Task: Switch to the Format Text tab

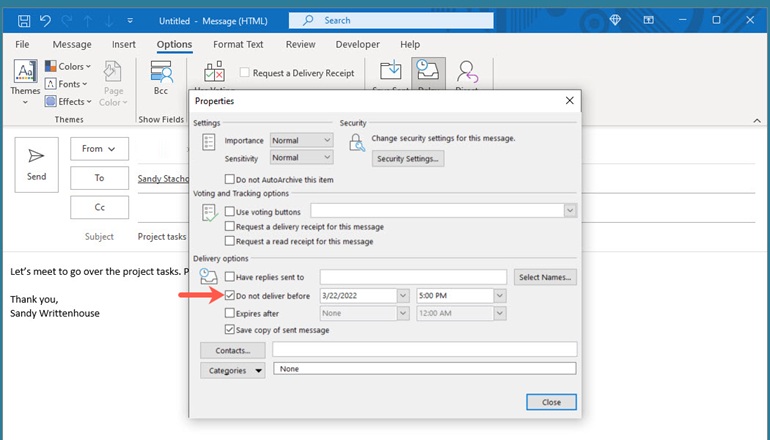Action: 238,45
